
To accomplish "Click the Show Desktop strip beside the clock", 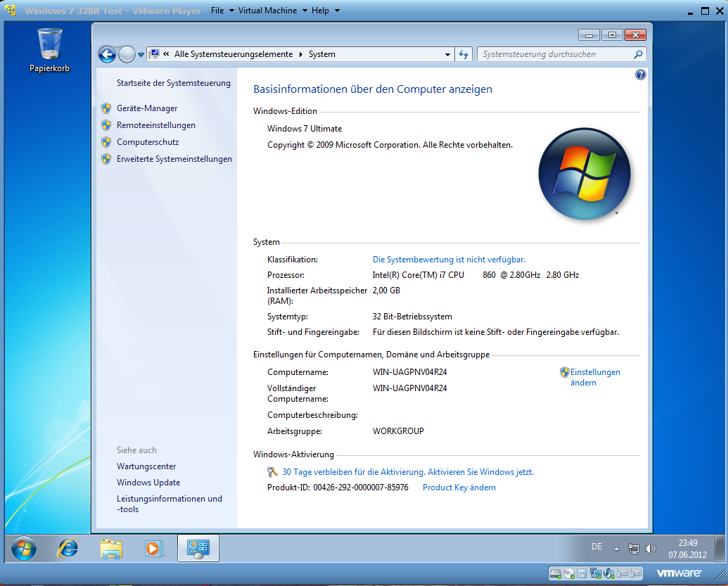I will [720, 549].
